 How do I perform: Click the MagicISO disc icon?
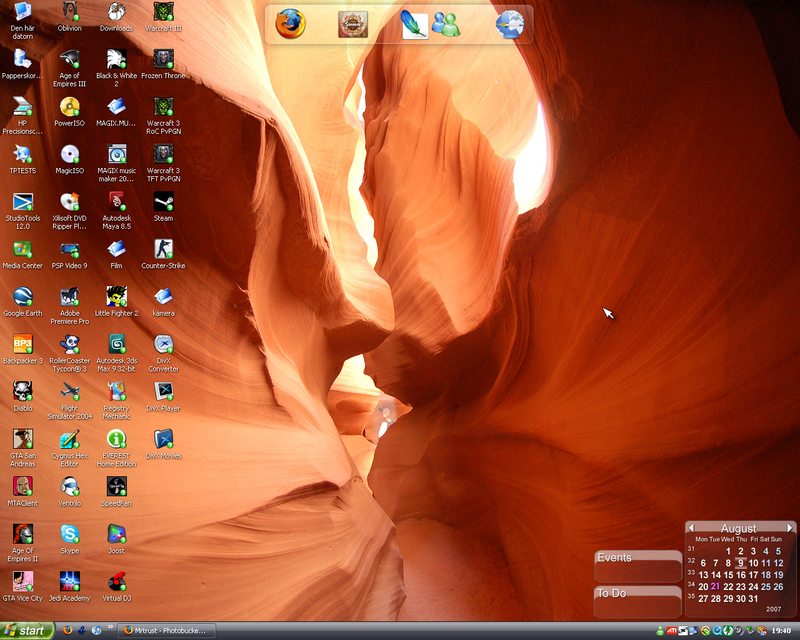69,154
